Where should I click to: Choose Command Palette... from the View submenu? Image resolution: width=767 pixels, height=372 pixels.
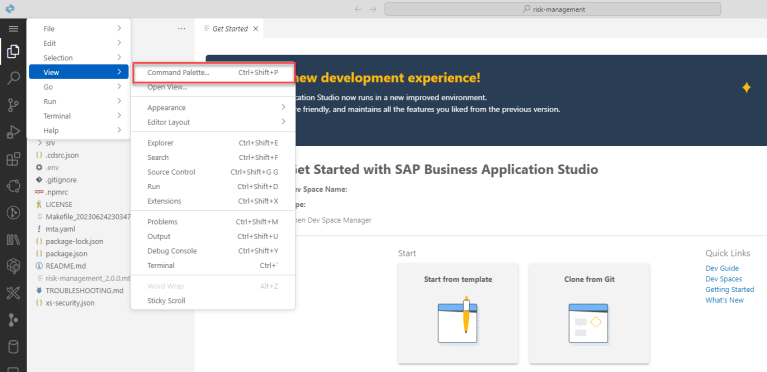coord(213,72)
